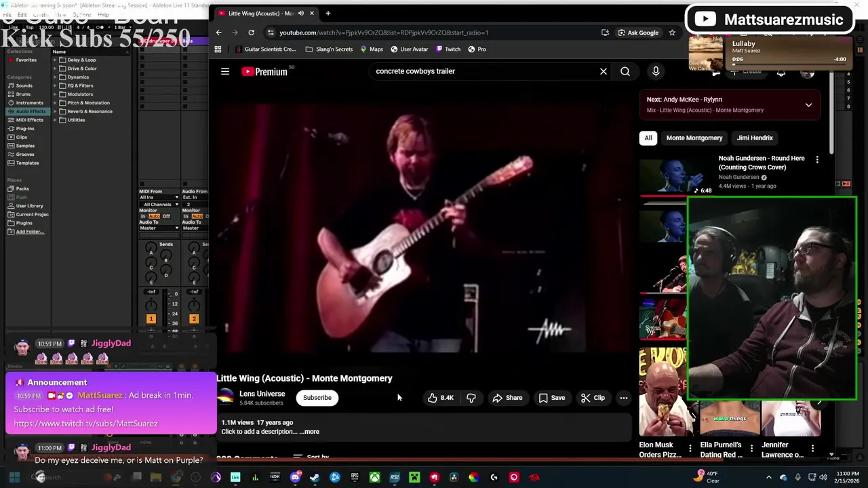This screenshot has width=868, height=488.
Task: Open the Slang'n Secrets bookmark folder
Action: (x=329, y=49)
